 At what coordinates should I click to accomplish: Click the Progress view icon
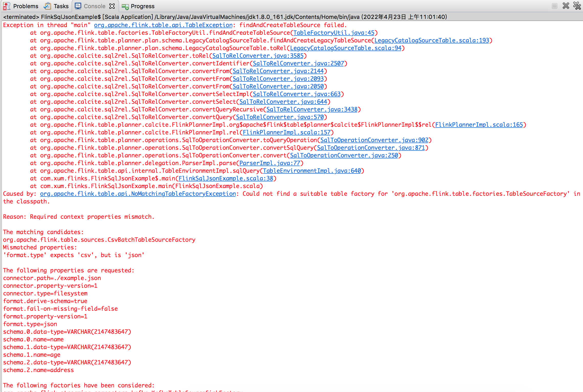(125, 7)
